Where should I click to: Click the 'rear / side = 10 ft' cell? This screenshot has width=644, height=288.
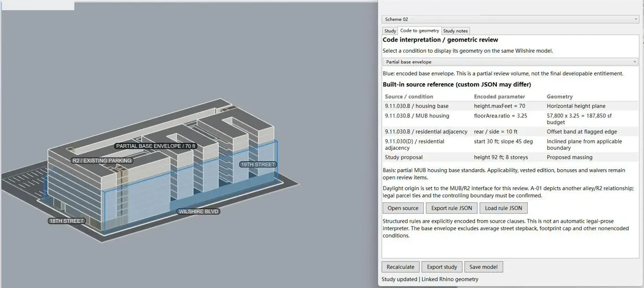coord(496,132)
